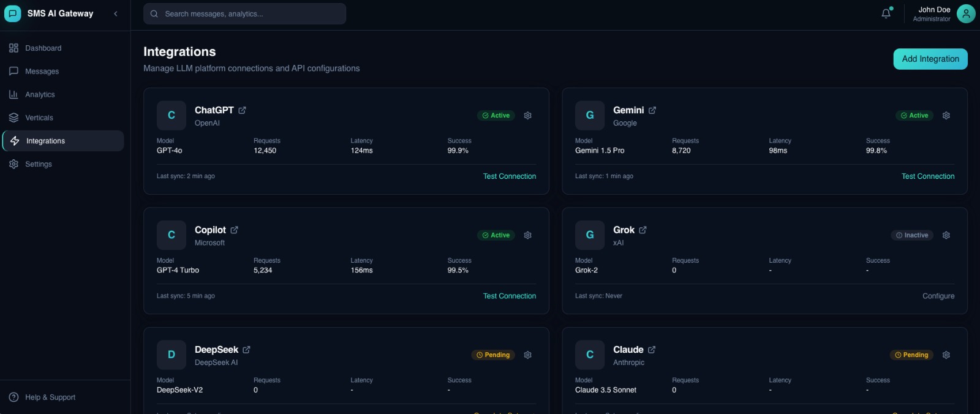Viewport: 980px width, 414px height.
Task: Open Settings in the sidebar
Action: 63,164
